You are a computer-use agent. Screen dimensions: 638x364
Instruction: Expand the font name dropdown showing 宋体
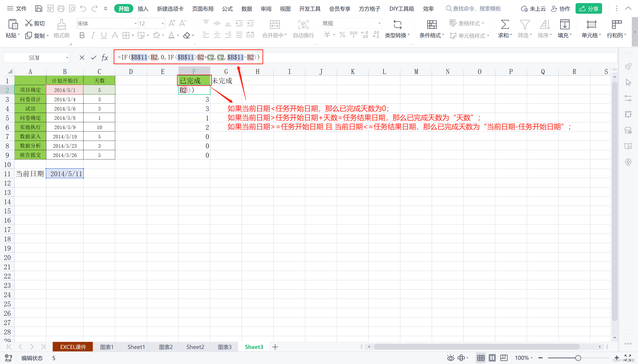click(135, 23)
